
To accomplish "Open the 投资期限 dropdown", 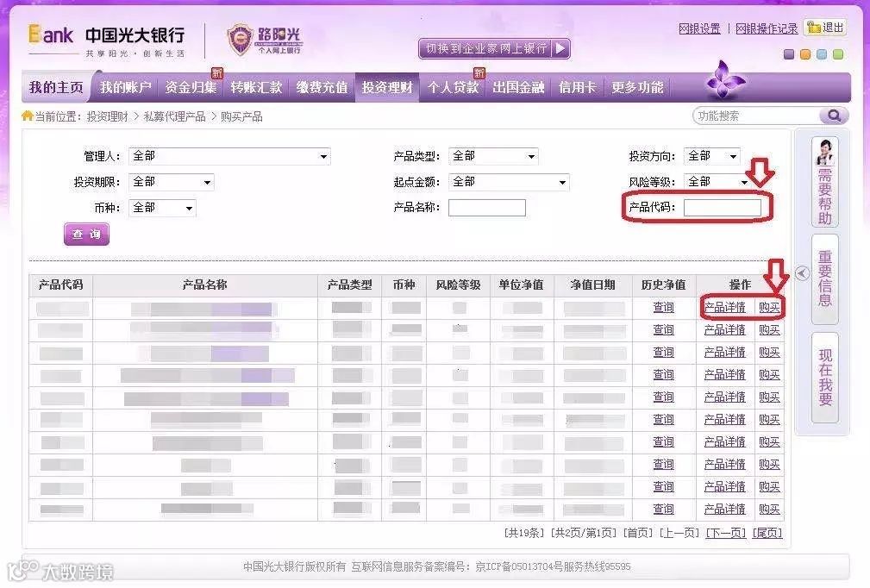I will [x=172, y=182].
